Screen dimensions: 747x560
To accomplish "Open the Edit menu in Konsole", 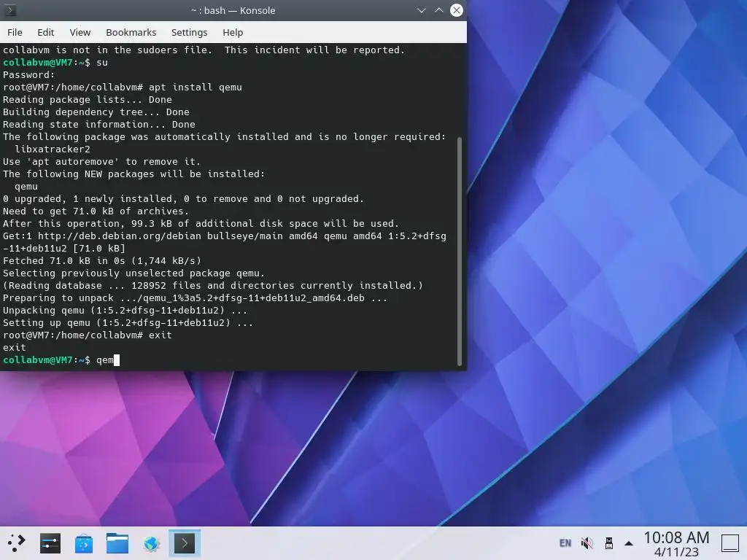I will (x=46, y=32).
